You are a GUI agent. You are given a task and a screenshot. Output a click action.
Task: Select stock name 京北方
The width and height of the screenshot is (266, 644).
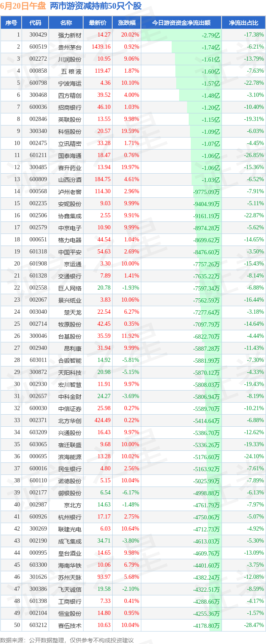pyautogui.click(x=73, y=505)
